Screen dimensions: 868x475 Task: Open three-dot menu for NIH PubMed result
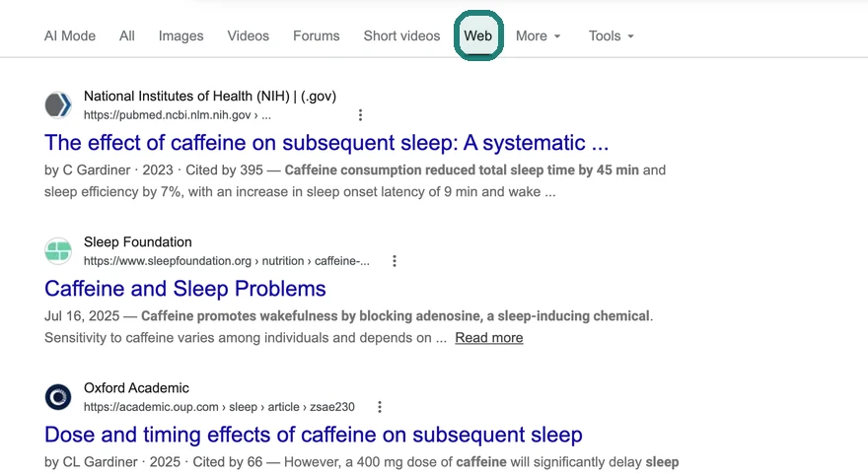click(x=360, y=115)
